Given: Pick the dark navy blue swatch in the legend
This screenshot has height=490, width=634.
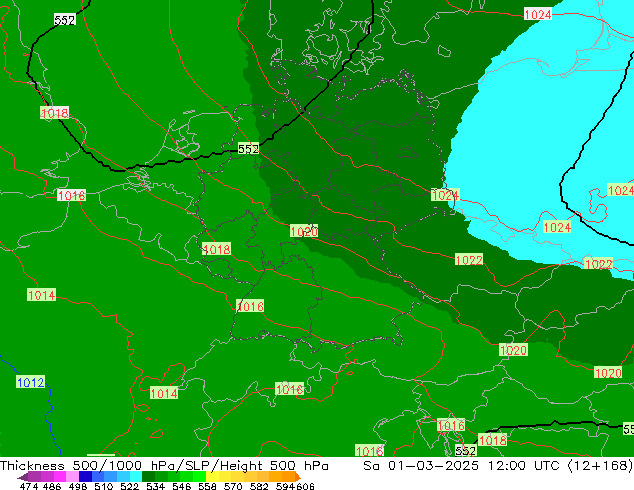Looking at the screenshot, I should coord(85,477).
